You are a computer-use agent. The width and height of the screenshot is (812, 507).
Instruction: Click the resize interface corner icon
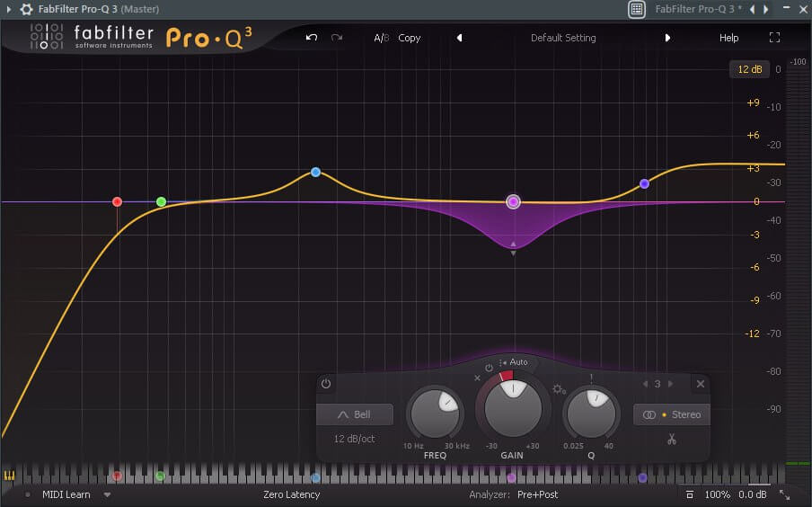[784, 494]
